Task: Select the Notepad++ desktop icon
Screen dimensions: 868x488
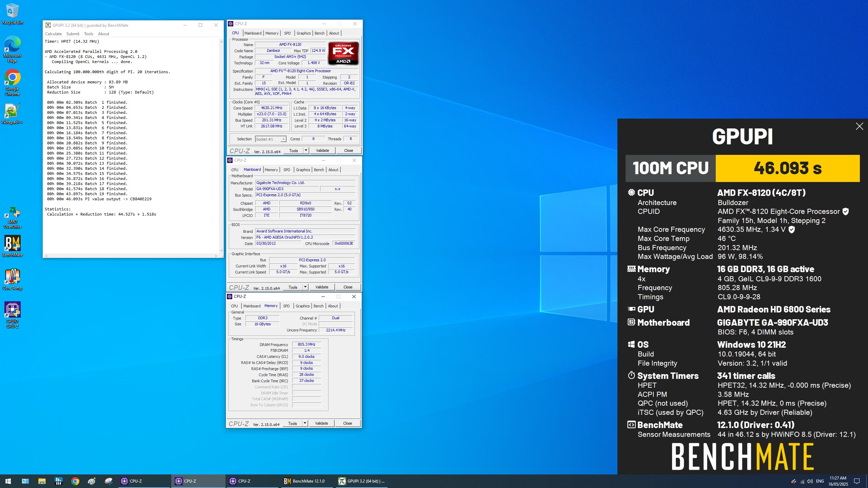Action: 12,114
